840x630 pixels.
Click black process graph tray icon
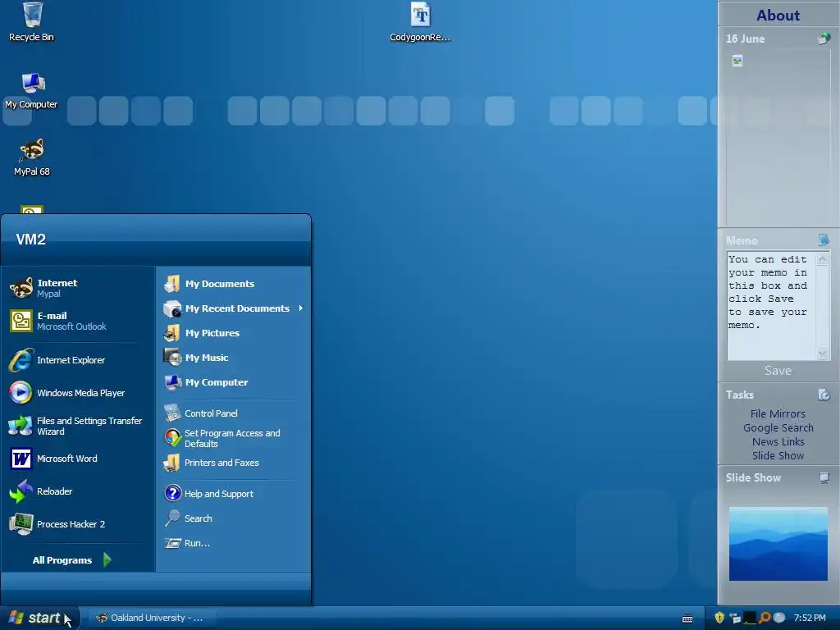coord(750,619)
